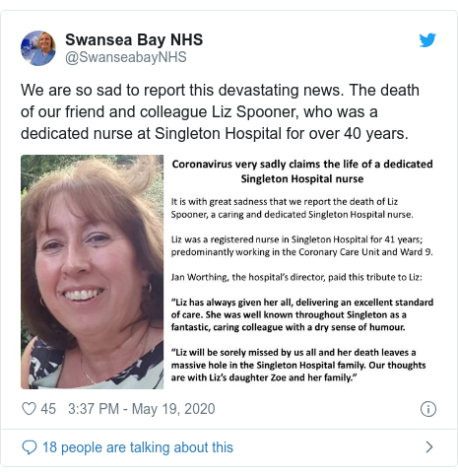Expand conversation with right chevron arrow
The image size is (458, 476).
[429, 447]
